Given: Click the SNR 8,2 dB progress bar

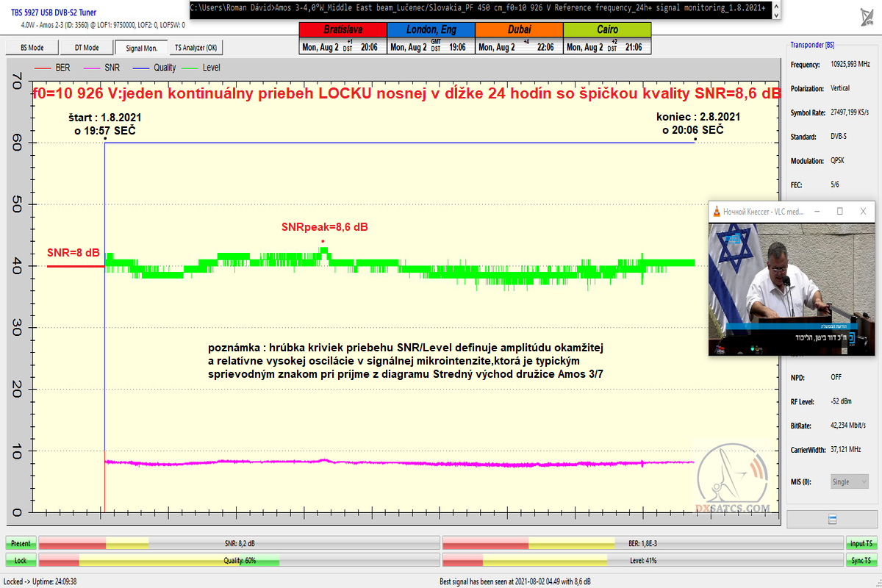Looking at the screenshot, I should (239, 544).
